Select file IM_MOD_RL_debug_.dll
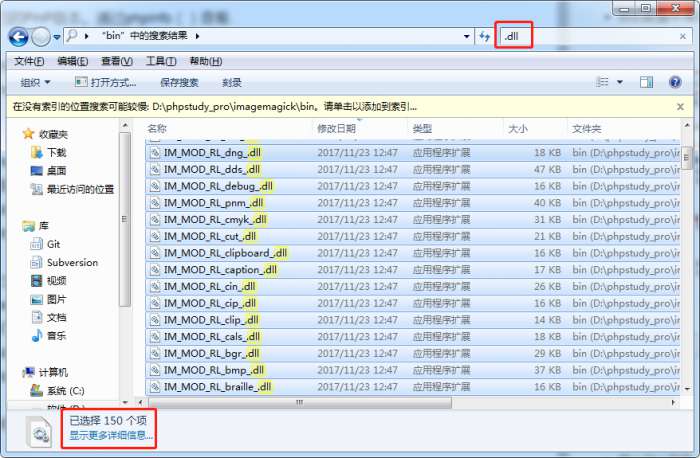This screenshot has width=700, height=458. click(412, 186)
